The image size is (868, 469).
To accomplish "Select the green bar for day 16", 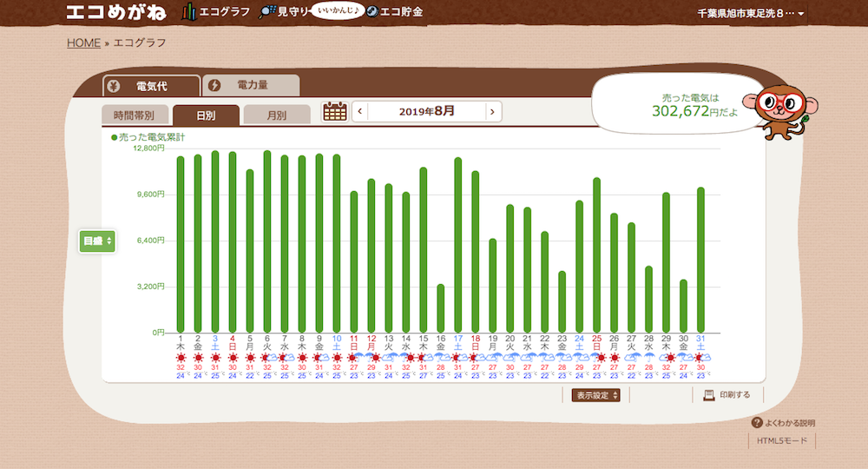I will 441,308.
